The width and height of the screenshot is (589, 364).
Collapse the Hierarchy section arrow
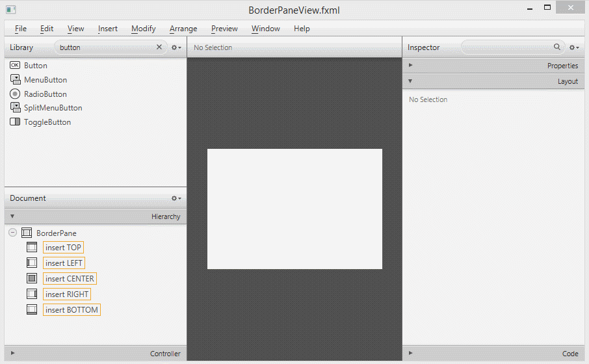coord(12,216)
